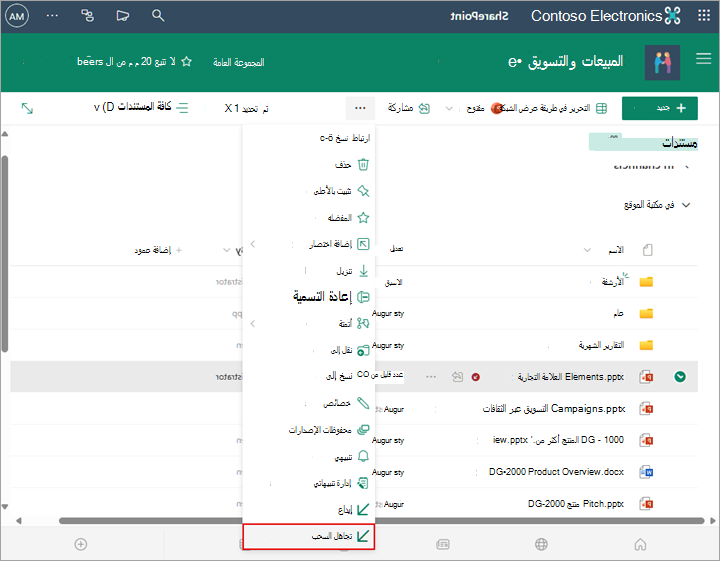Click the share icon in Elements.pptx row

click(457, 377)
